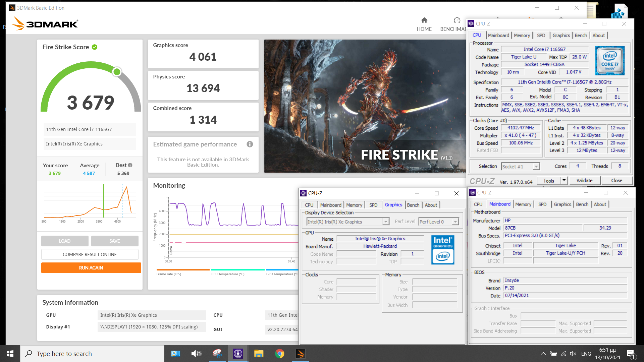Expand the Tools dropdown arrow
Screen dimensions: 644x362
[564, 181]
